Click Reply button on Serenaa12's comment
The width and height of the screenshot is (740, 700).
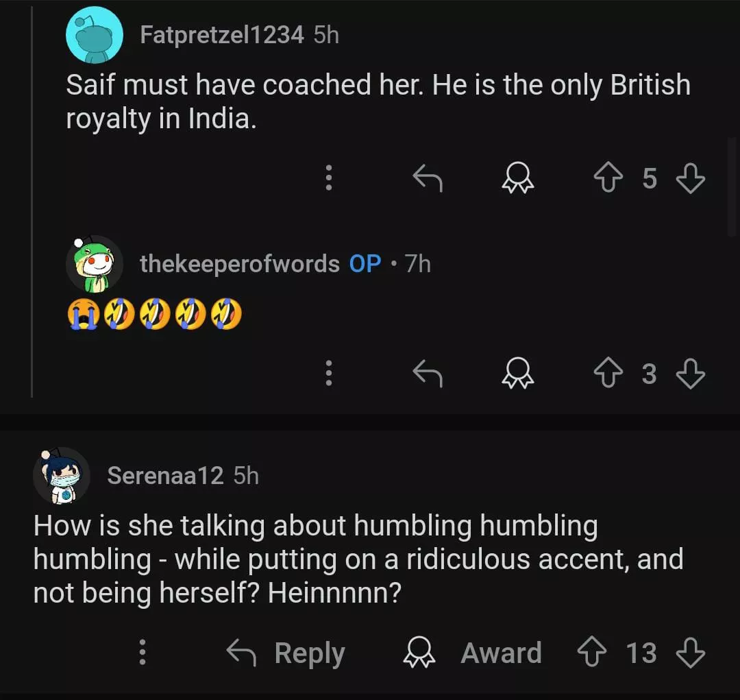point(286,653)
